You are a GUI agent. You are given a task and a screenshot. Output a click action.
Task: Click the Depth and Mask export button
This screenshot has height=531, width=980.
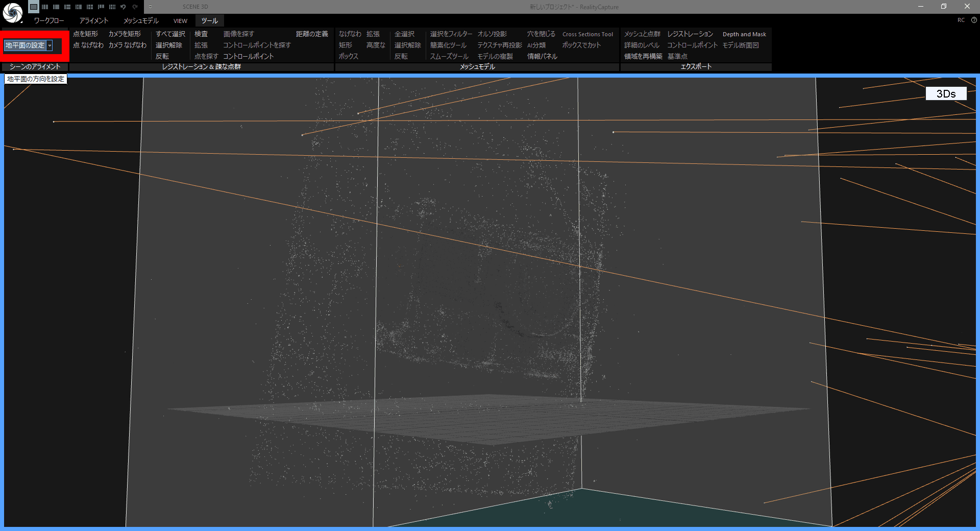coord(744,34)
